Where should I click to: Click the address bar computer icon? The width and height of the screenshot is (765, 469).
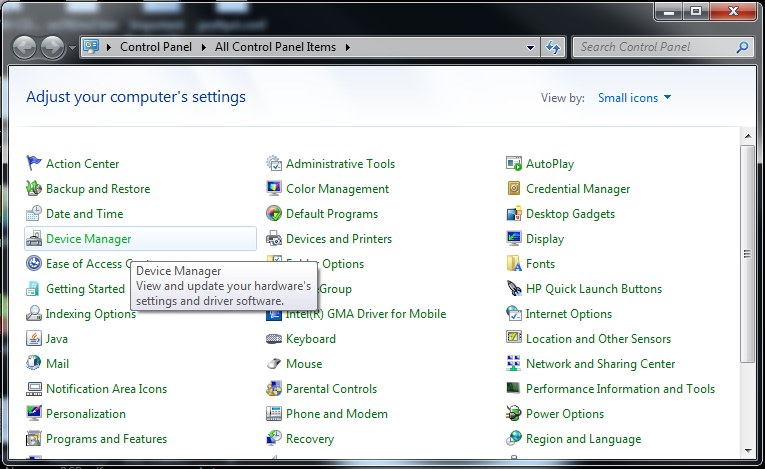point(91,47)
